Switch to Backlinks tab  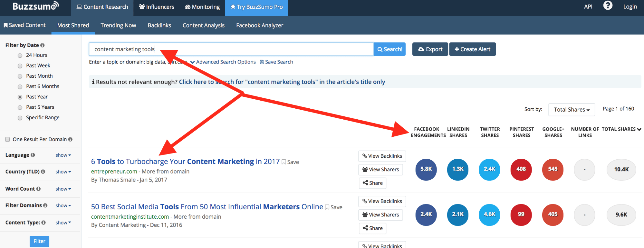click(159, 25)
